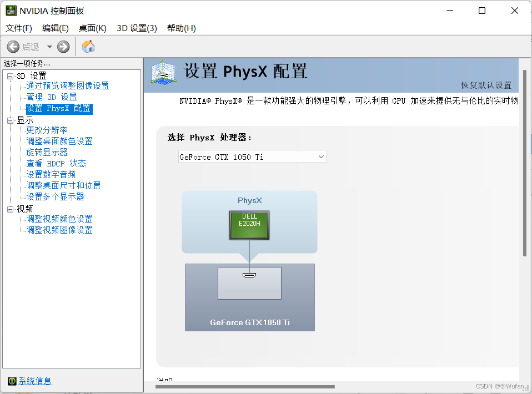Screen dimensions: 532x394
Task: Open the Back history dropdown arrow
Action: tap(49, 47)
